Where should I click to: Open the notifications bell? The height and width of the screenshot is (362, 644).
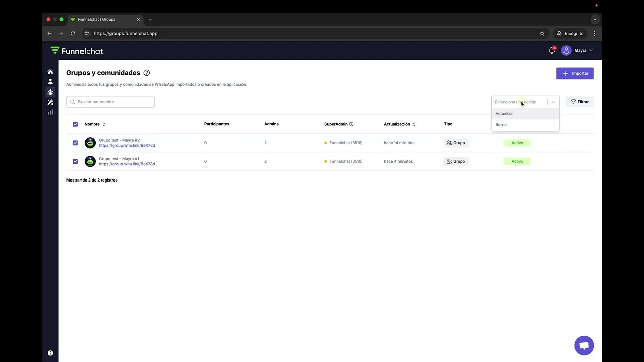point(552,51)
